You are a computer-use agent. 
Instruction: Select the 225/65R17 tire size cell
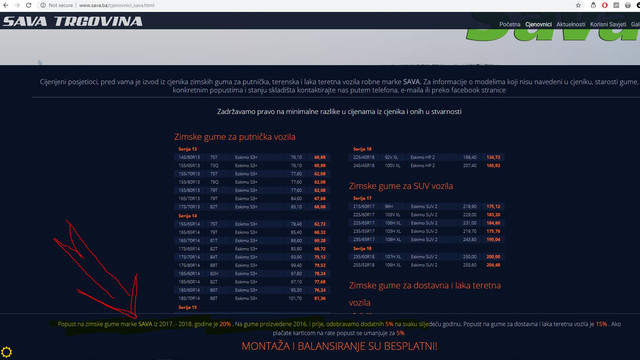[364, 223]
